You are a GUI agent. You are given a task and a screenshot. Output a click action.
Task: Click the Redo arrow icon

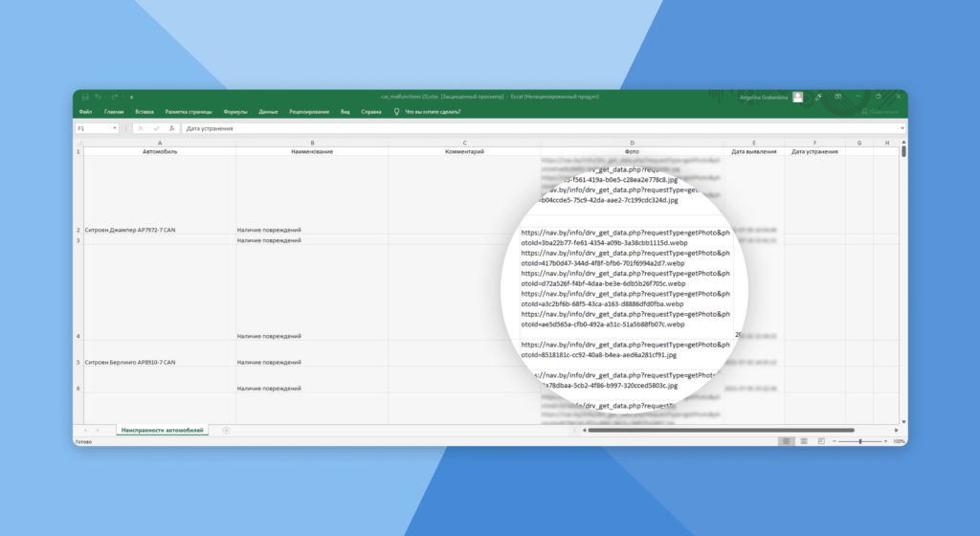115,97
